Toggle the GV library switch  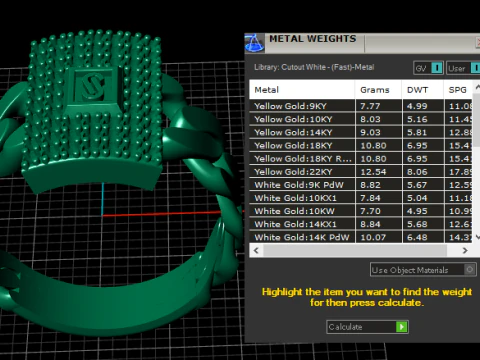[x=428, y=68]
